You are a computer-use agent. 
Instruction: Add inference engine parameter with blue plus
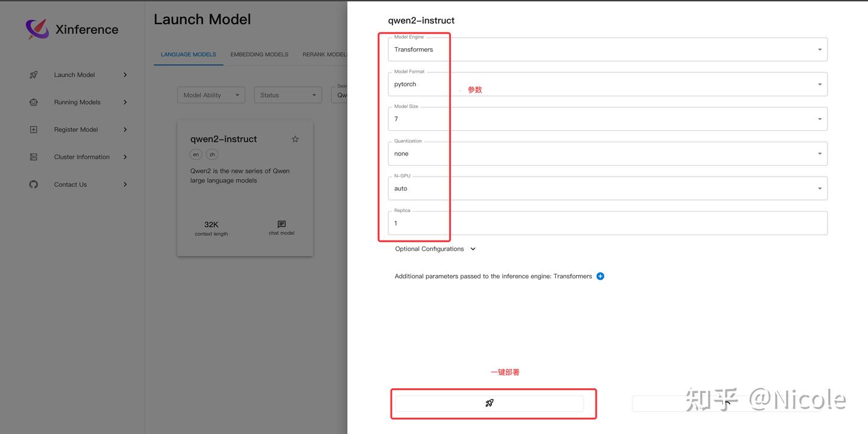[600, 276]
